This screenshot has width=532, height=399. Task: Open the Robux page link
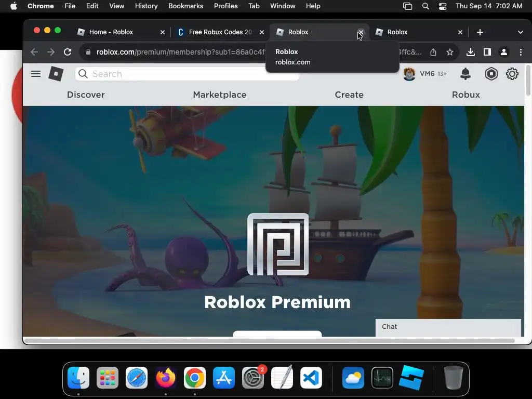coord(465,95)
